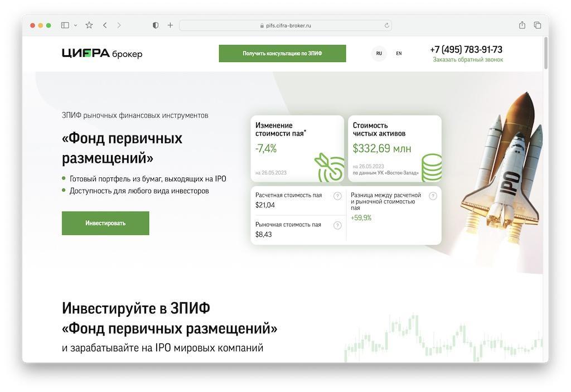Click the privacy shield icon
Image resolution: width=571 pixels, height=392 pixels.
coord(156,25)
